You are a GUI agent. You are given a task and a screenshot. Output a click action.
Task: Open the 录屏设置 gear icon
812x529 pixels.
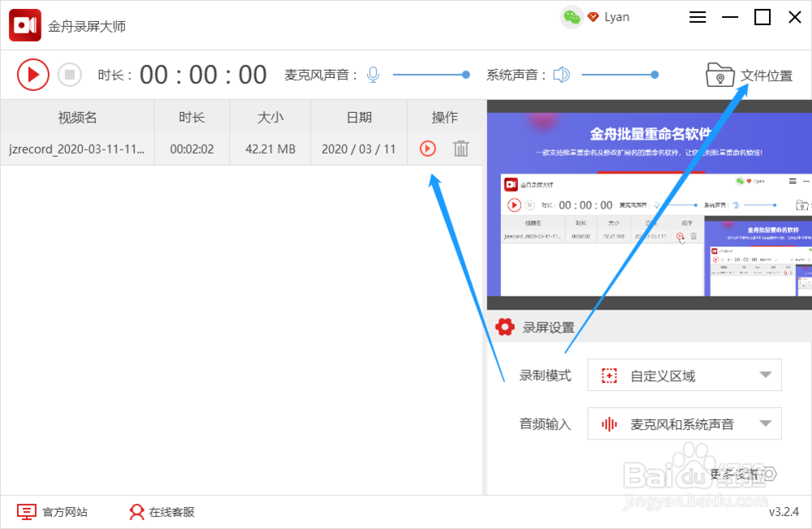click(505, 327)
